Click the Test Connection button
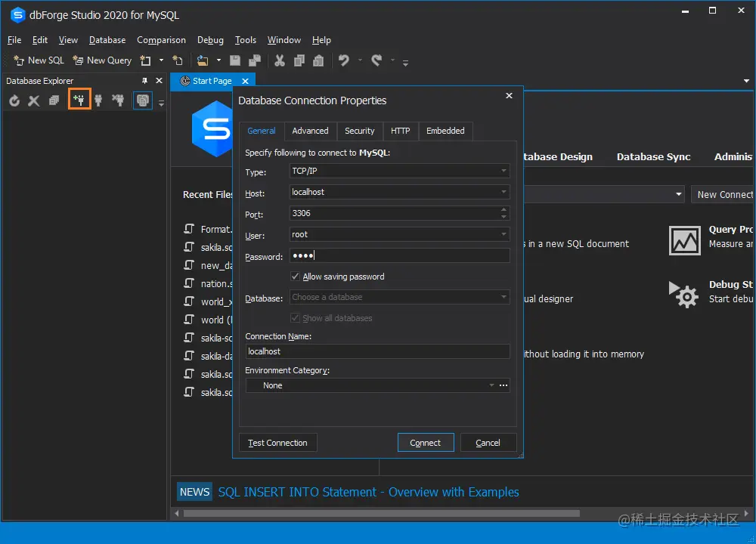This screenshot has width=756, height=544. pos(277,442)
